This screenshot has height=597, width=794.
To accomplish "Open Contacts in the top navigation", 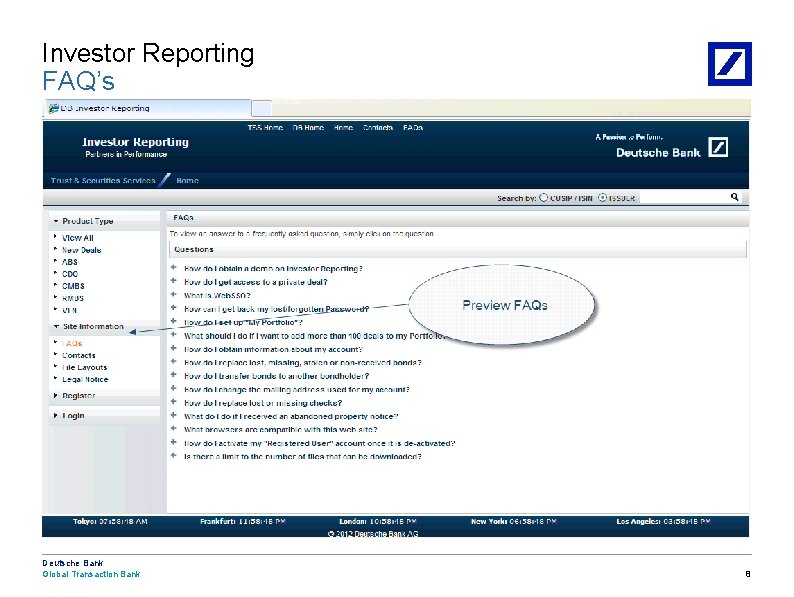I will tap(378, 128).
